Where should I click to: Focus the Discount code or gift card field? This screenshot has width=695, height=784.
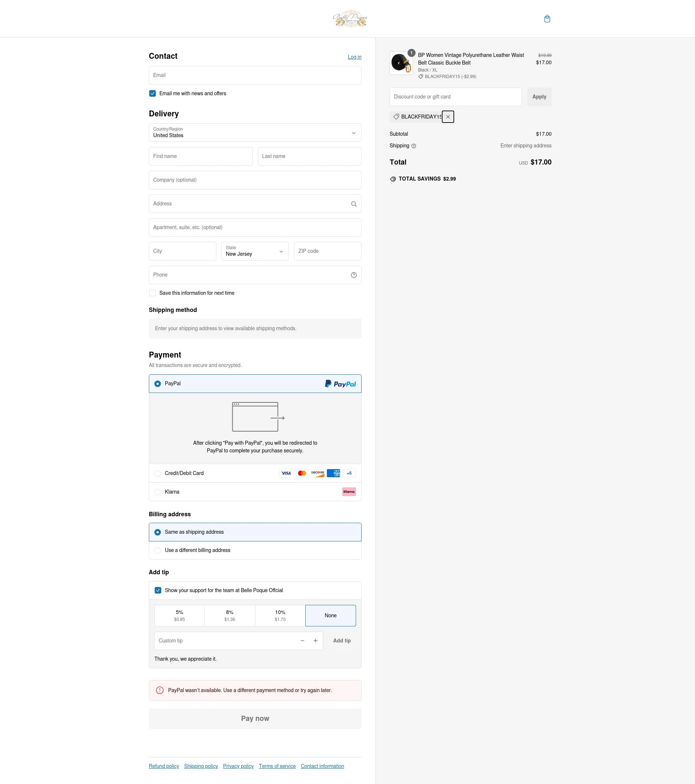pos(456,97)
